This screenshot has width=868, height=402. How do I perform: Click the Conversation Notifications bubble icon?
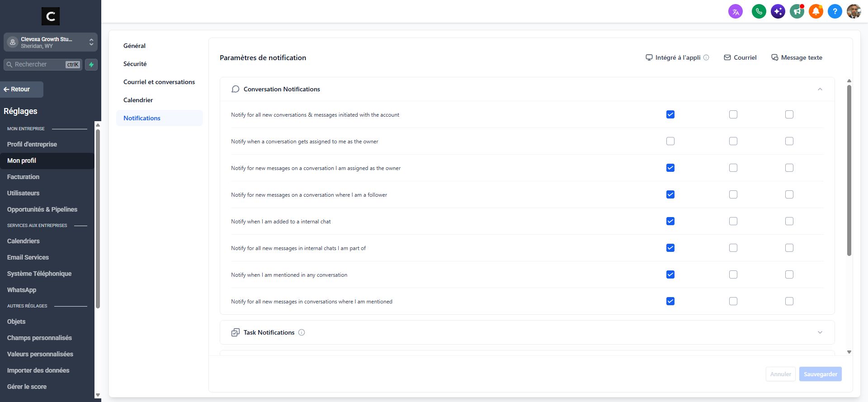(235, 89)
